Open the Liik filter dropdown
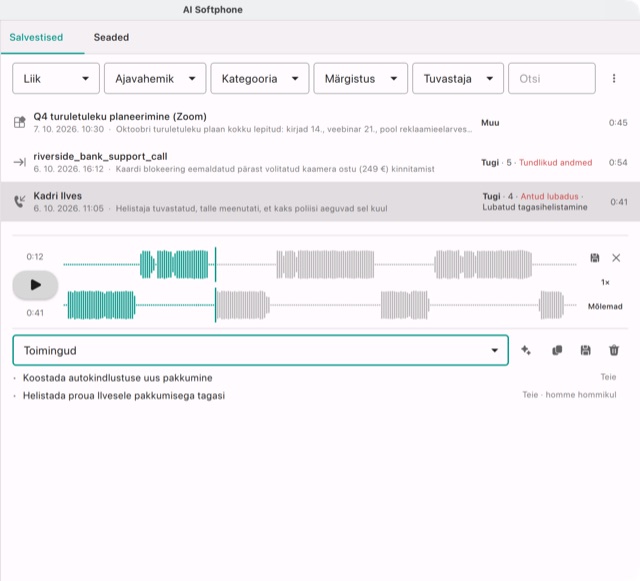Image resolution: width=640 pixels, height=581 pixels. tap(56, 78)
